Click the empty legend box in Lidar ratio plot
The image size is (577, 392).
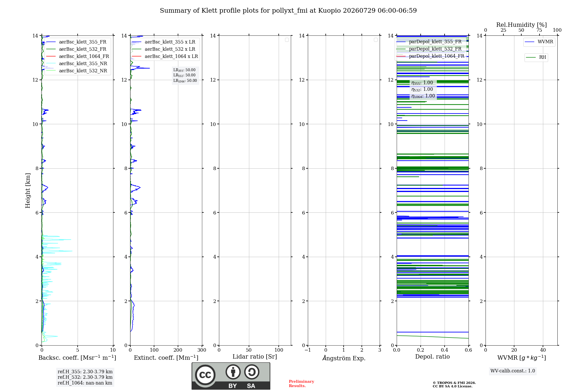tap(287, 40)
